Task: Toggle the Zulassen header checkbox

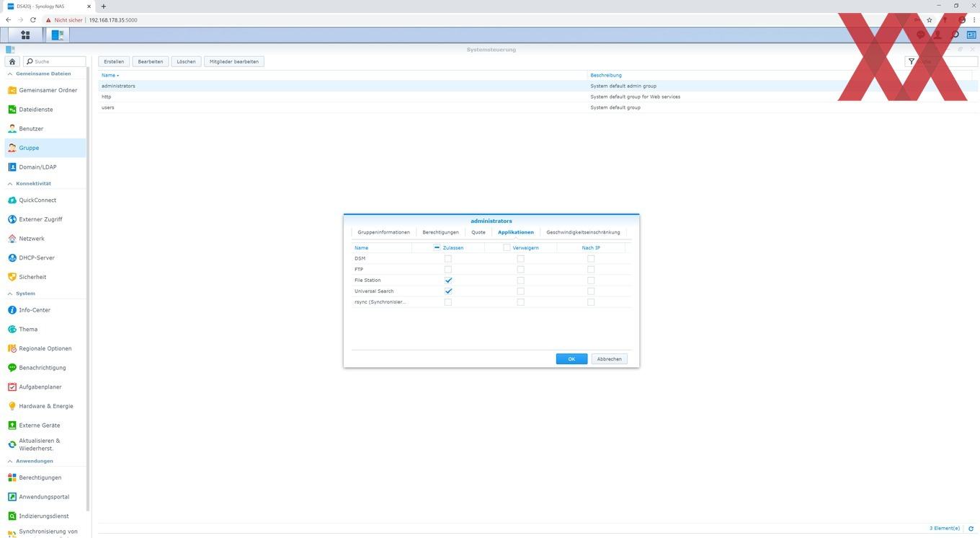Action: [437, 247]
